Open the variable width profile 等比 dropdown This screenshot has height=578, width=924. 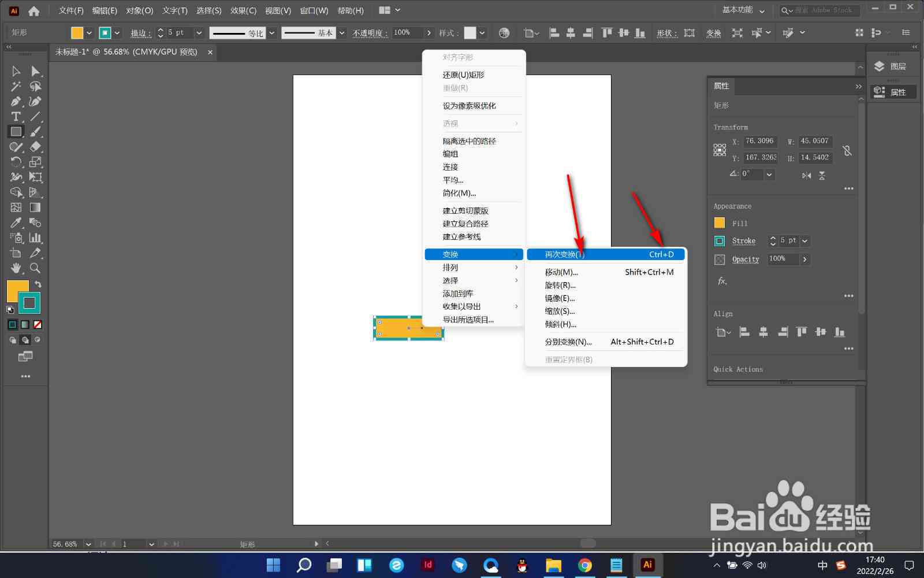pyautogui.click(x=271, y=33)
